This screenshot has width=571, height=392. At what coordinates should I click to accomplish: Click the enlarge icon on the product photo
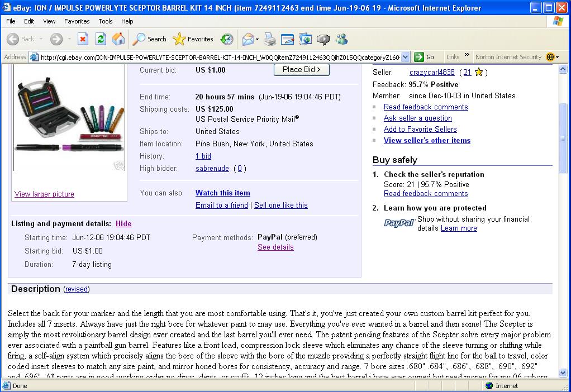tap(119, 166)
